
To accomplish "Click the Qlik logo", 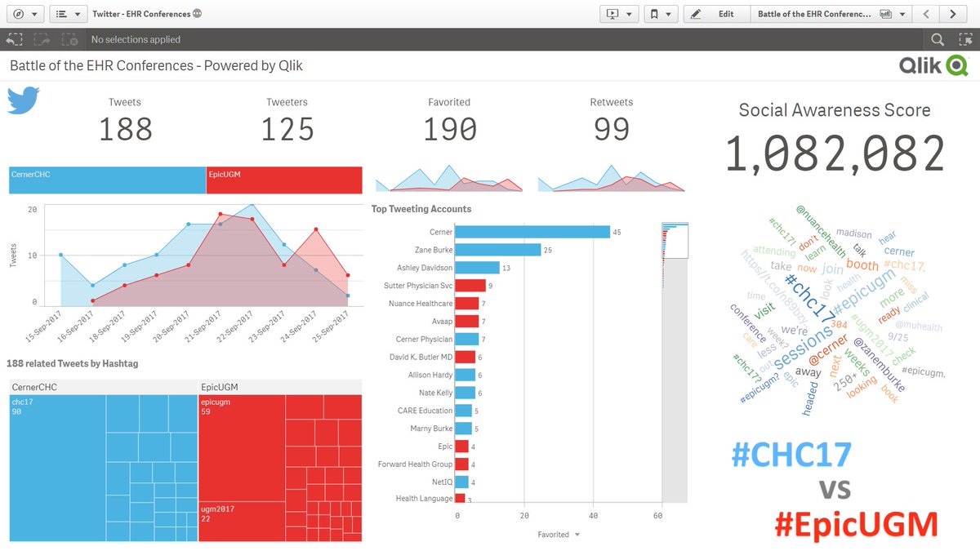I will (933, 66).
